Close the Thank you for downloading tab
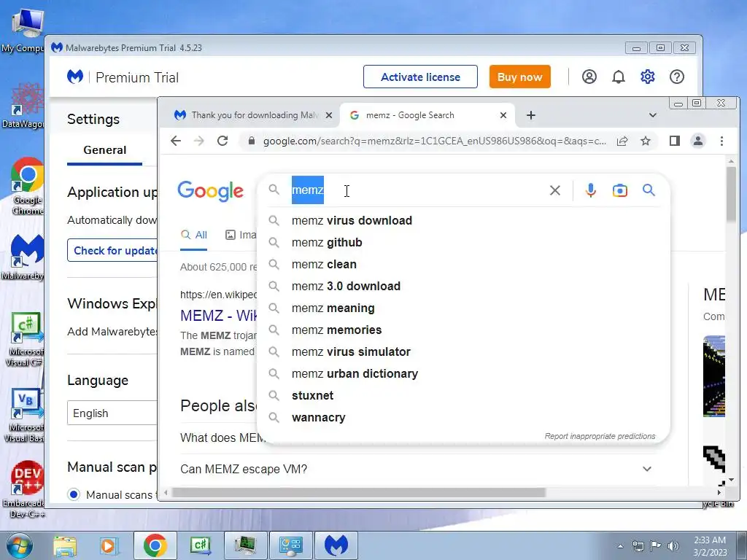The width and height of the screenshot is (747, 560). pyautogui.click(x=329, y=115)
